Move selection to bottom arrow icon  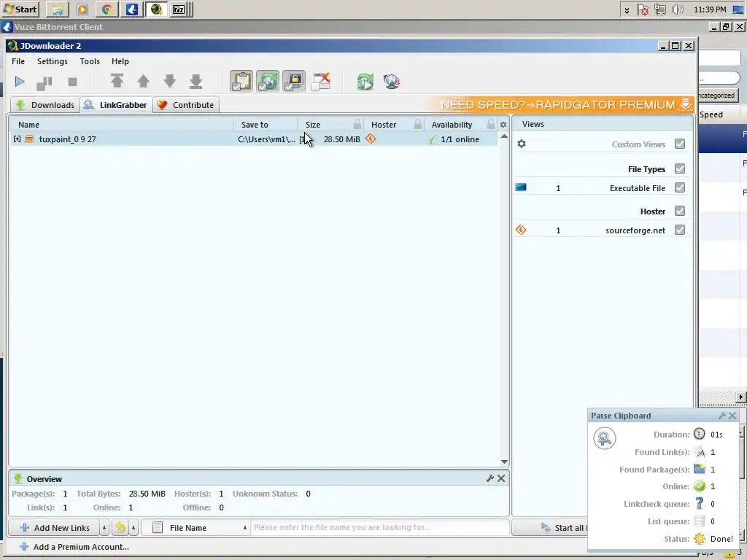(x=196, y=82)
